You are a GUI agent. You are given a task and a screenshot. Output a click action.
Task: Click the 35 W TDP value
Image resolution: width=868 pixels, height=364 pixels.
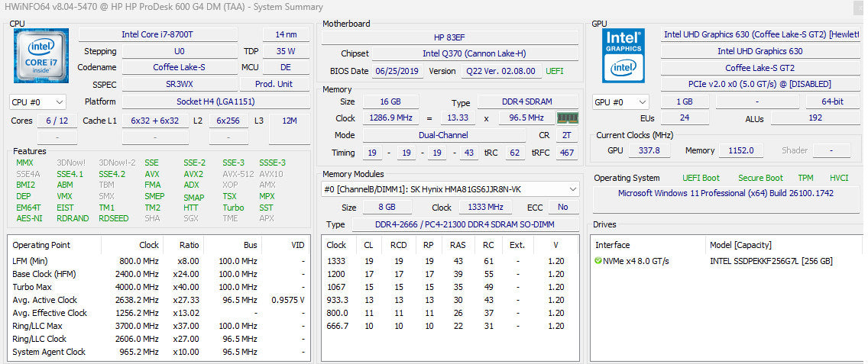click(x=287, y=51)
